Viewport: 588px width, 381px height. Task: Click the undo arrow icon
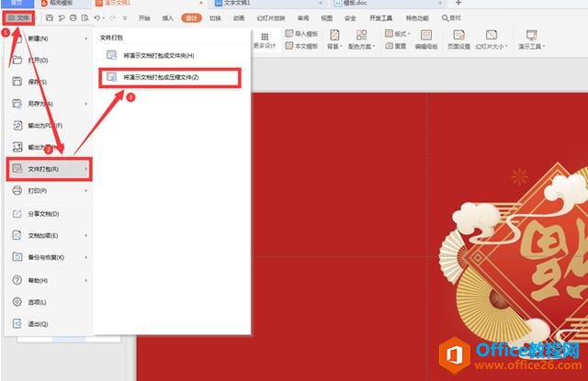coord(96,18)
